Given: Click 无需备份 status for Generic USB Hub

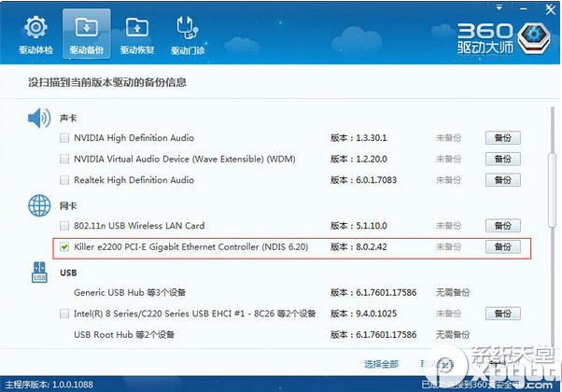Looking at the screenshot, I should coord(453,293).
